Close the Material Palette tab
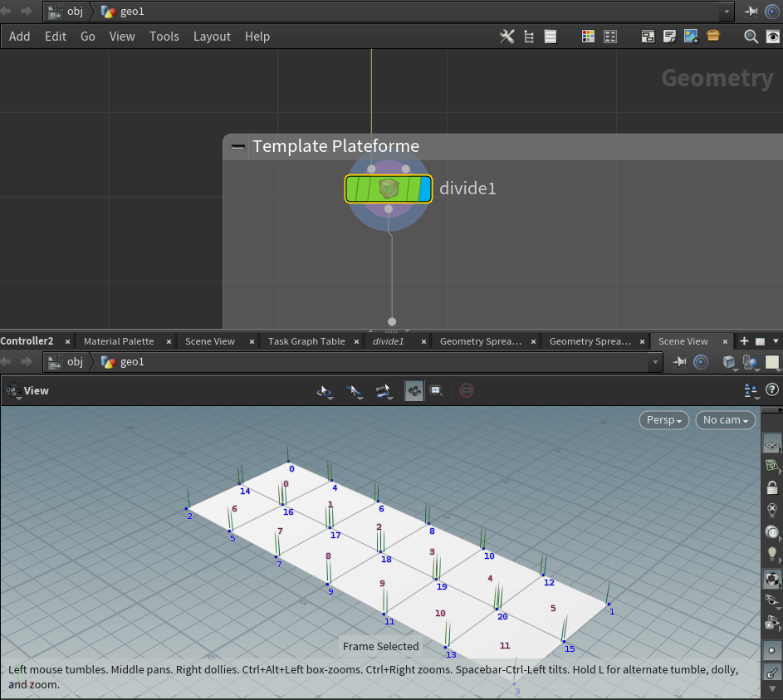This screenshot has height=700, width=783. (169, 341)
